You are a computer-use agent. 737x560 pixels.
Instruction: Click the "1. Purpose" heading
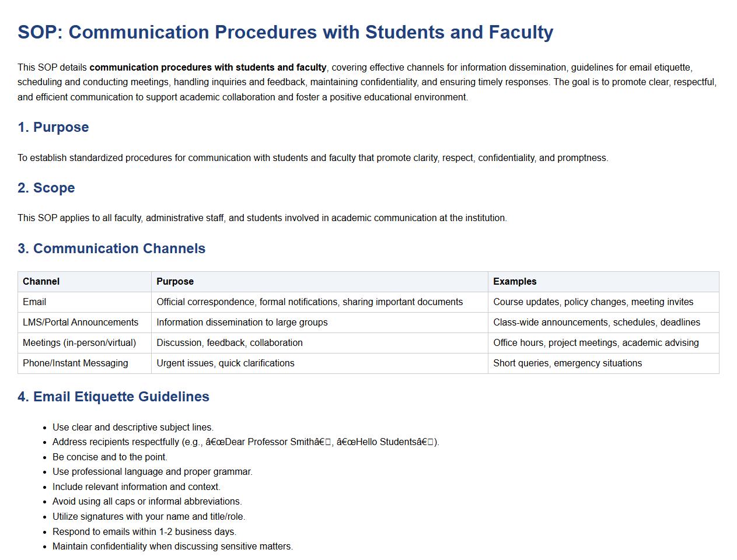53,127
